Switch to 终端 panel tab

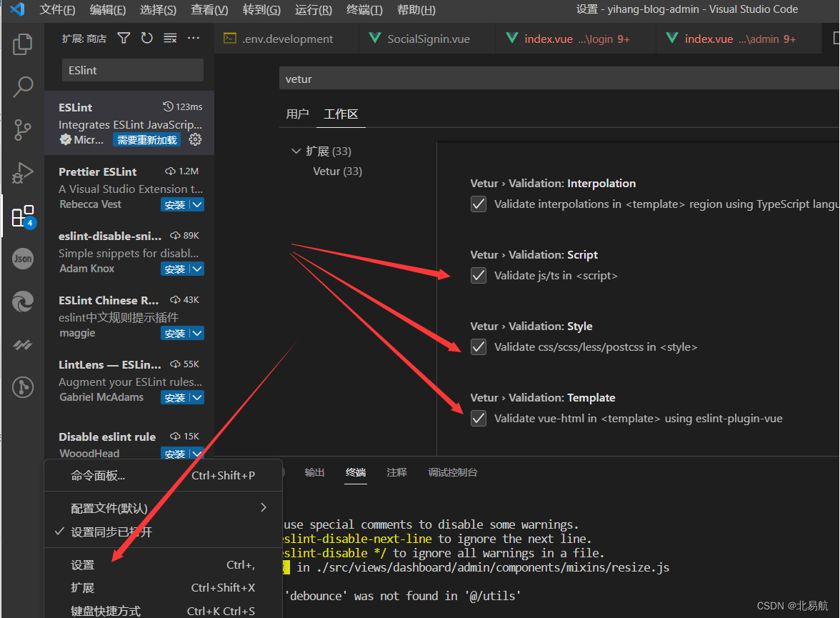click(356, 472)
